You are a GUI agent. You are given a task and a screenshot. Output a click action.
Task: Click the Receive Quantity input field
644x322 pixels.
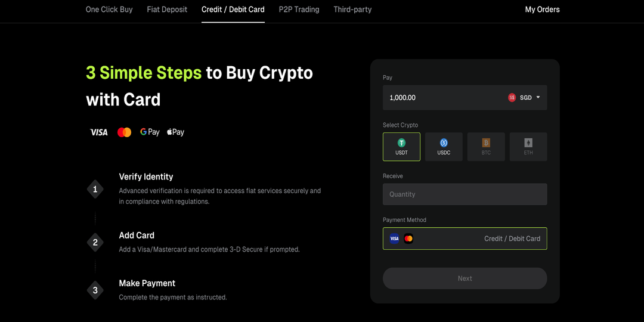click(x=465, y=194)
